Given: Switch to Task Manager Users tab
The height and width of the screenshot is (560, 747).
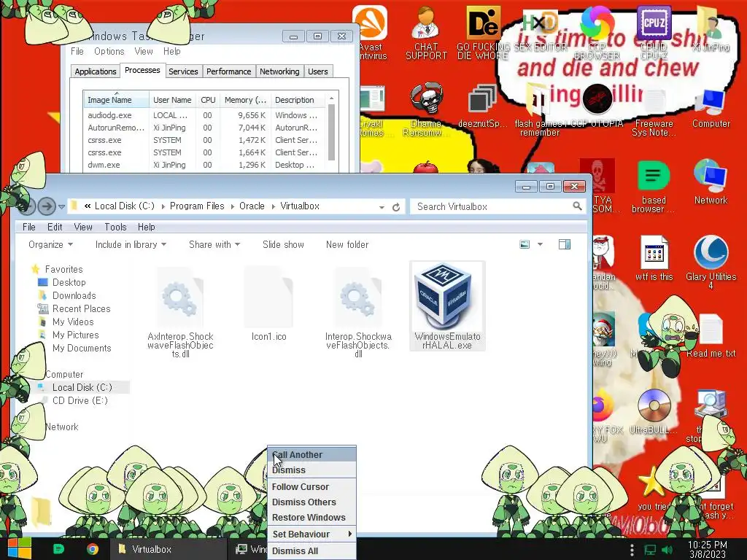Looking at the screenshot, I should 318,71.
